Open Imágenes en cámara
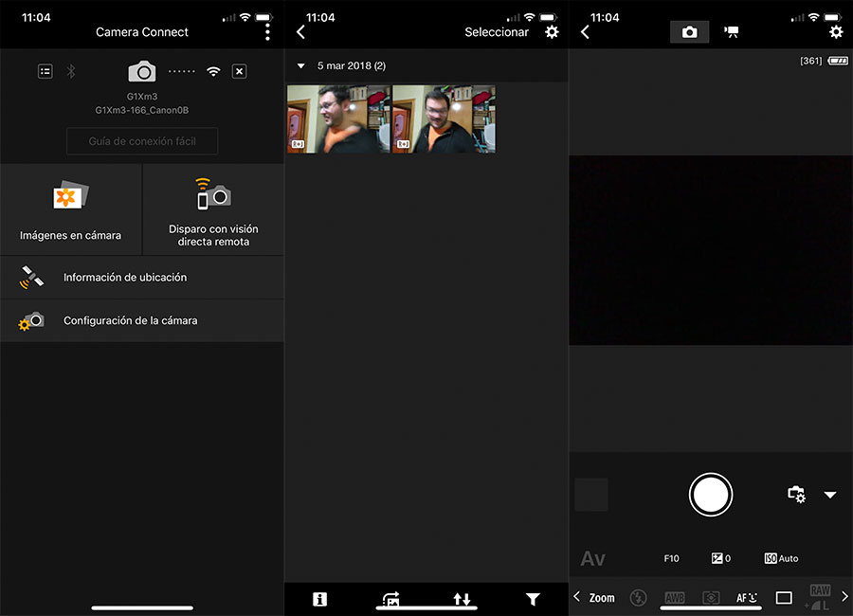 (x=71, y=209)
